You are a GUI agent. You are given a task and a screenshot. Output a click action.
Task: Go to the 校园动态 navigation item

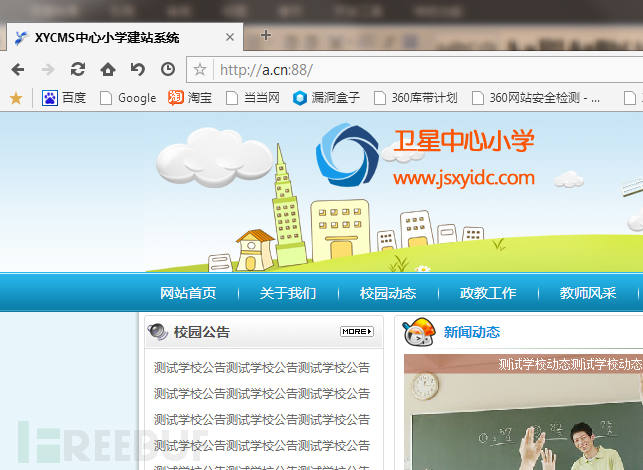388,293
